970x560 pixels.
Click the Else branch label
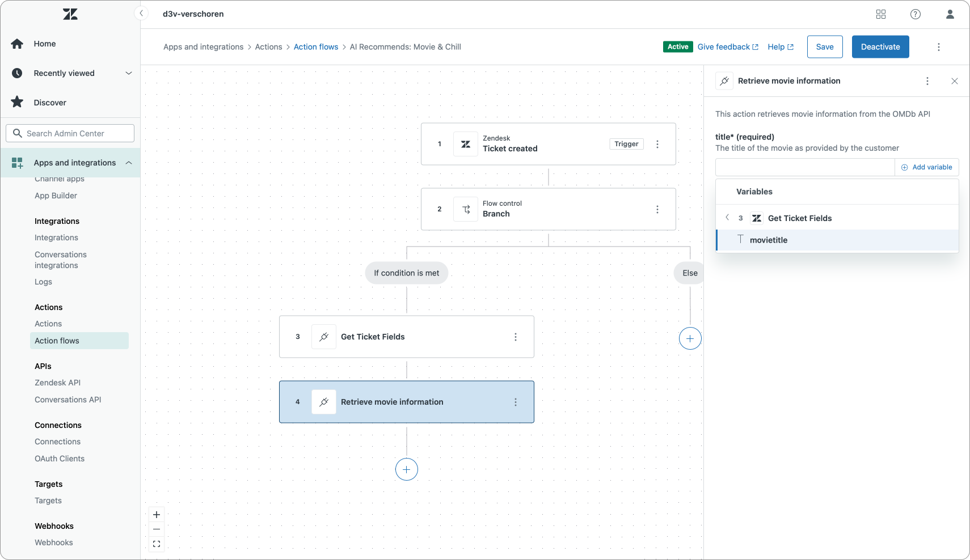coord(690,273)
